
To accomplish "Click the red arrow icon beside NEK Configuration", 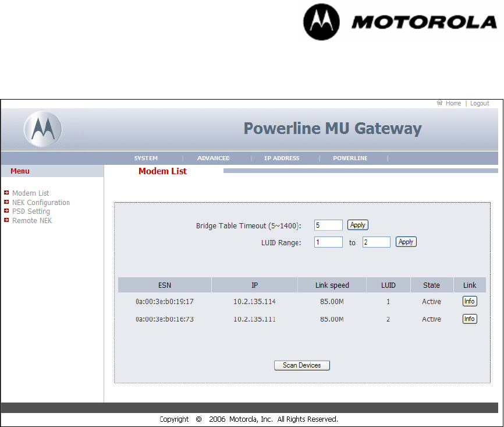I will pos(6,202).
